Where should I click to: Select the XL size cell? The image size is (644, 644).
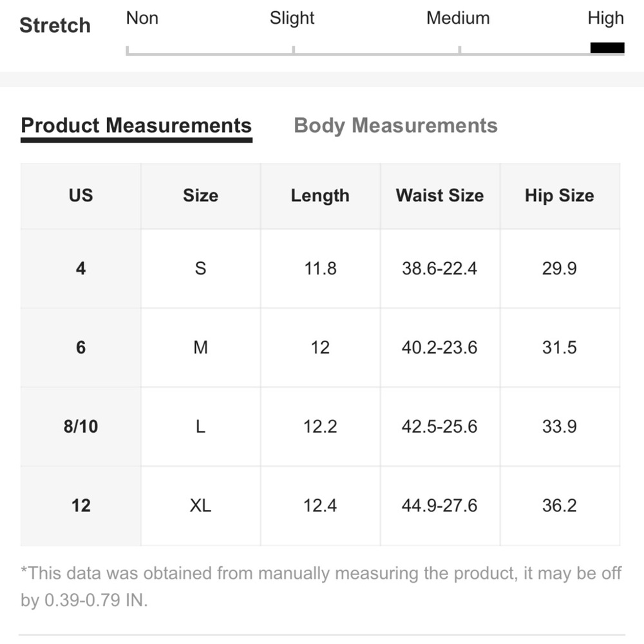coord(200,506)
